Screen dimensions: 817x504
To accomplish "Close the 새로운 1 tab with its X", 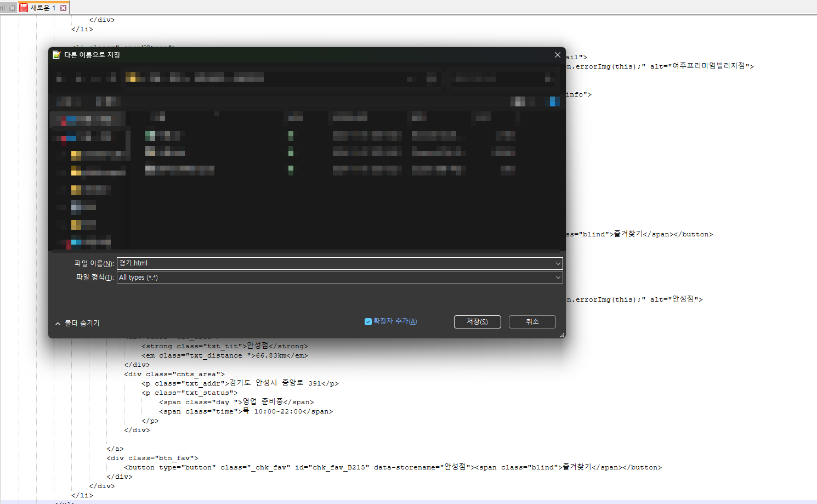I will (64, 8).
